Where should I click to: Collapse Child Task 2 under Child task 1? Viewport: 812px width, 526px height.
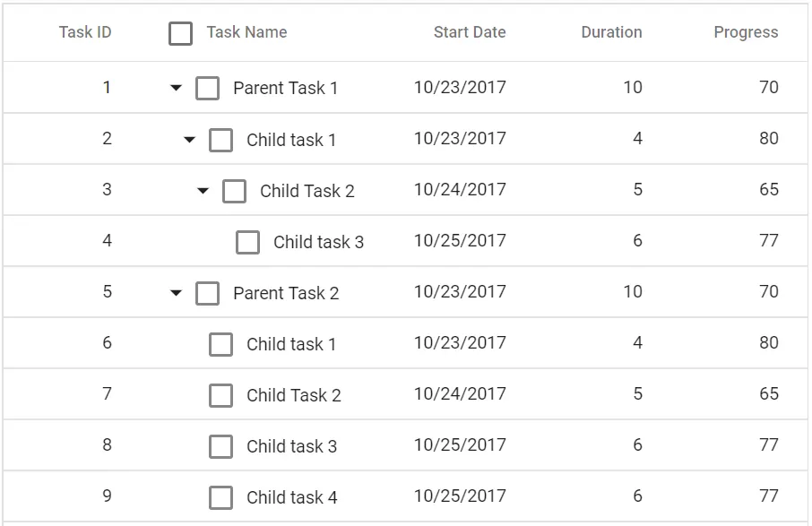coord(203,190)
